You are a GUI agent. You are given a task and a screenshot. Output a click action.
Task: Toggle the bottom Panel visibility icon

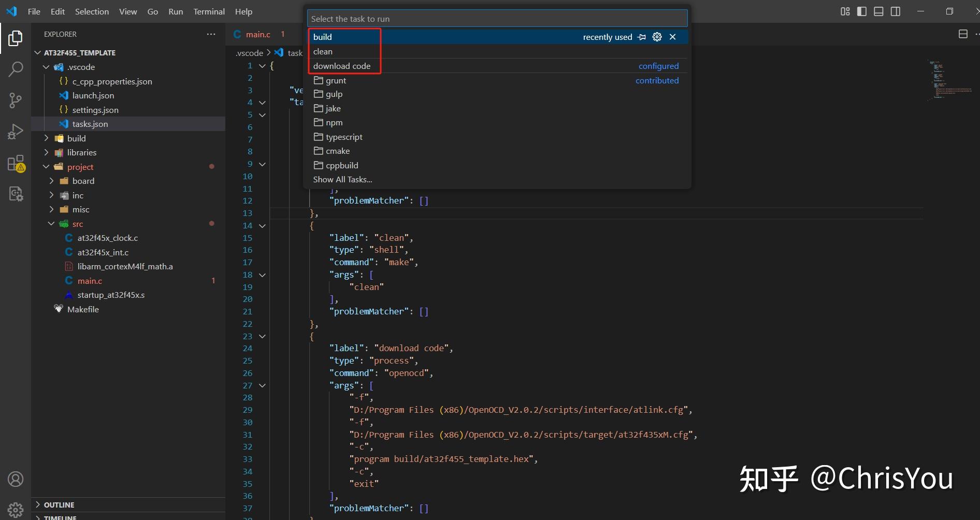[878, 11]
